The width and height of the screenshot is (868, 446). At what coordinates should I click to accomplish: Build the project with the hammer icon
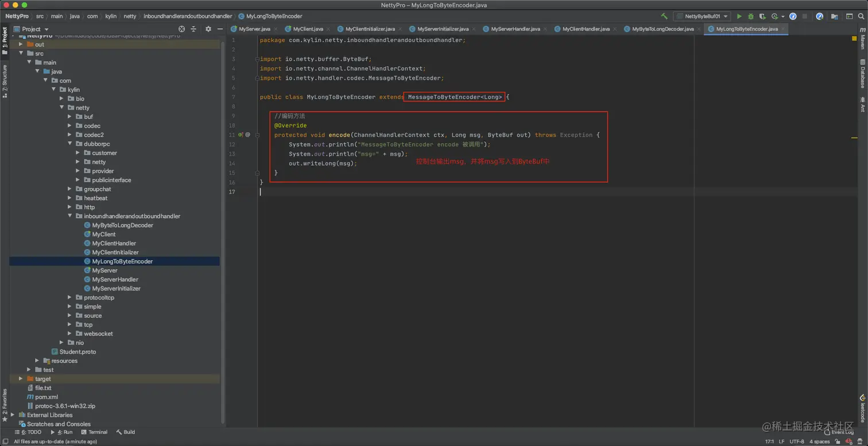coord(664,17)
